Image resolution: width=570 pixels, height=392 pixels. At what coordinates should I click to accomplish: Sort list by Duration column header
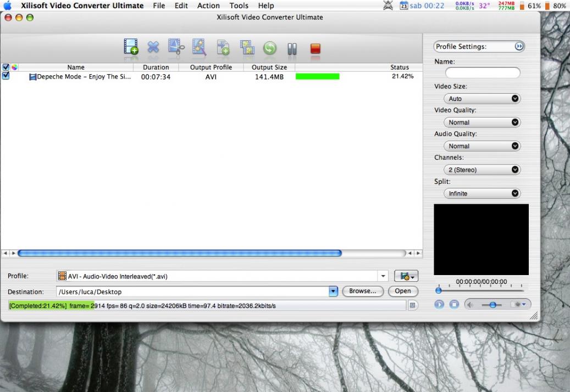tap(156, 67)
